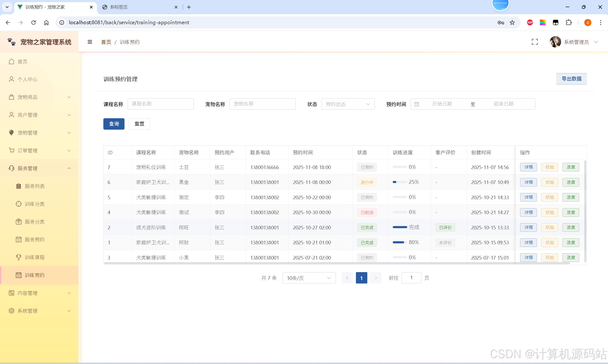Select 训练预约 submenu item
Viewport: 608px width, 364px height.
point(39,275)
